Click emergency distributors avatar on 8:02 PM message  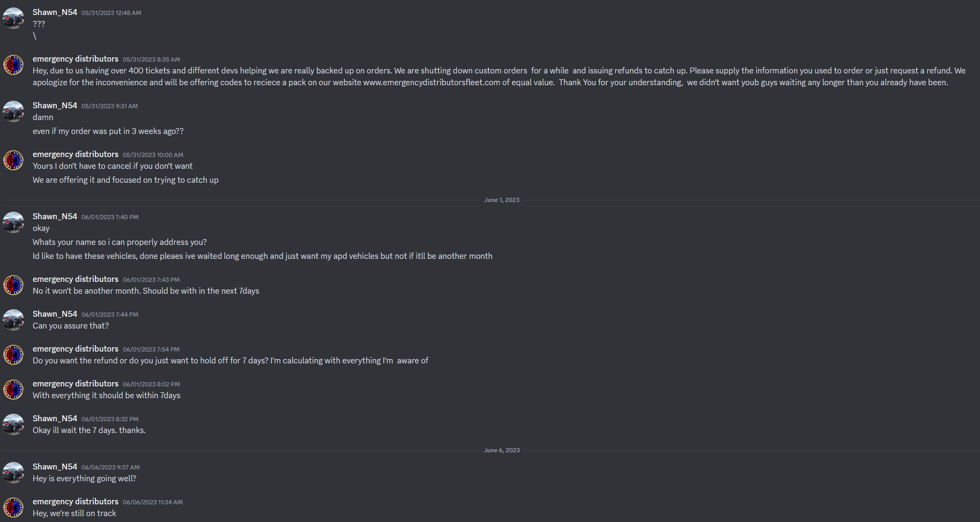tap(13, 390)
